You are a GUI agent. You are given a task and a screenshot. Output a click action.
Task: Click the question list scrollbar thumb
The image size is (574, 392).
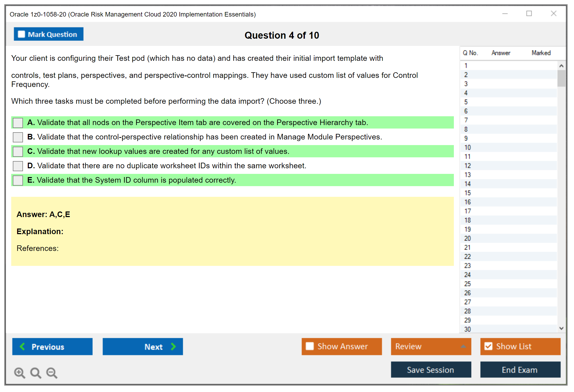561,78
